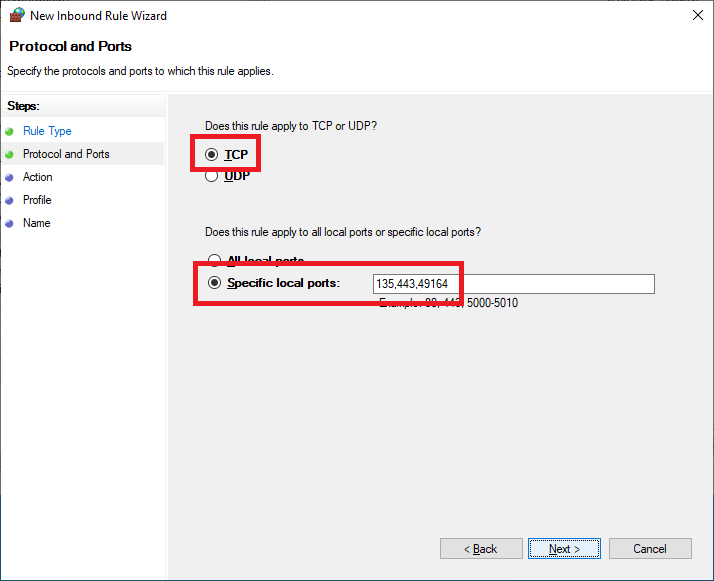Select the TCP radio button
Image resolution: width=714 pixels, height=581 pixels.
pos(211,155)
